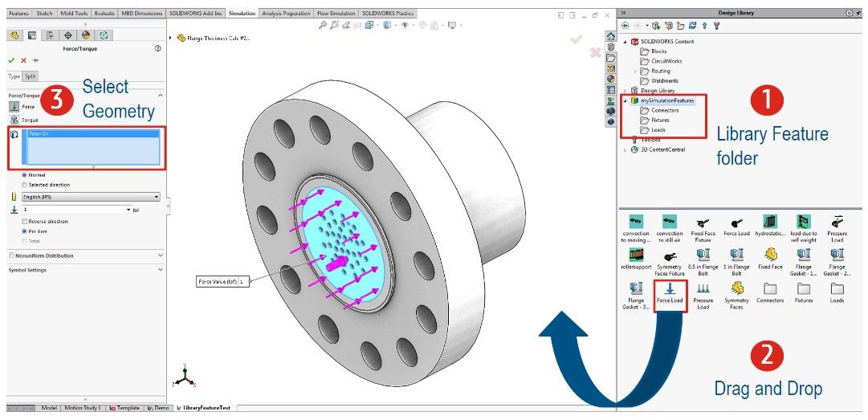Select the yellow Fixed Face library item
This screenshot has height=420, width=868.
[x=770, y=259]
